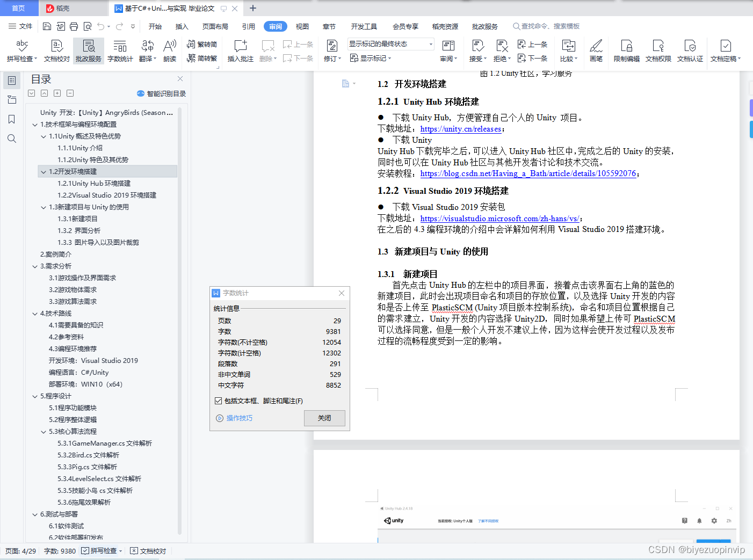The height and width of the screenshot is (560, 753).
Task: Go to next comment 下一条
Action: pyautogui.click(x=299, y=59)
